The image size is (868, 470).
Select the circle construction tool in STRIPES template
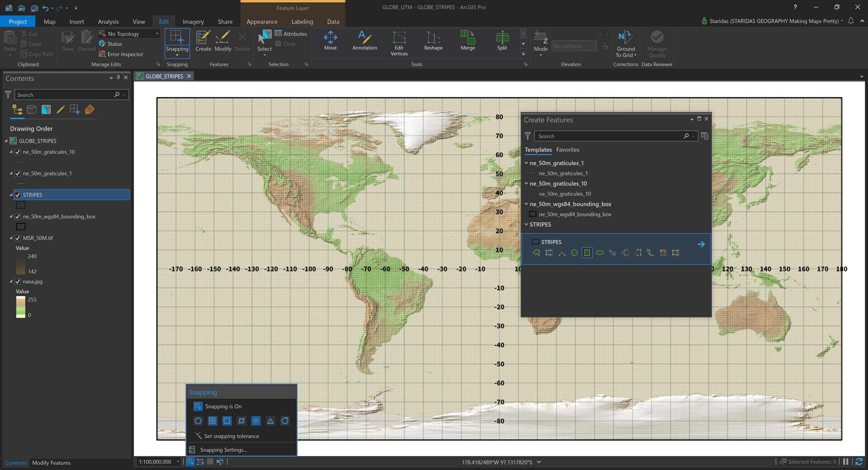tap(574, 253)
